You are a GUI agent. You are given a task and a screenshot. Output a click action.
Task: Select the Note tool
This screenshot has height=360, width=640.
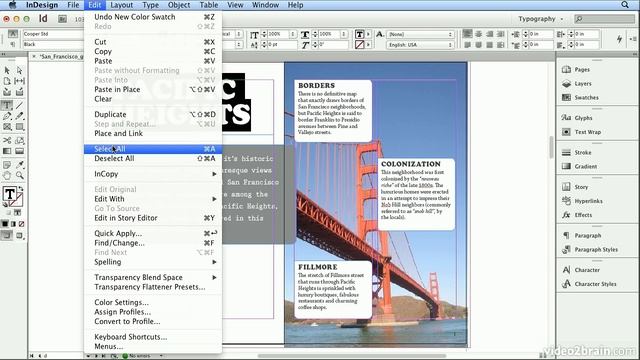(7, 165)
